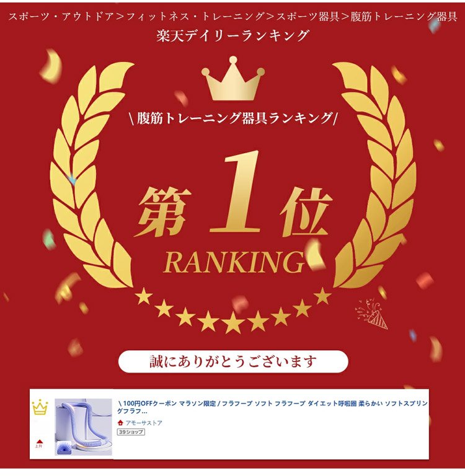Click the small folded hoop inset image
This screenshot has width=465, height=476.
pos(64,448)
